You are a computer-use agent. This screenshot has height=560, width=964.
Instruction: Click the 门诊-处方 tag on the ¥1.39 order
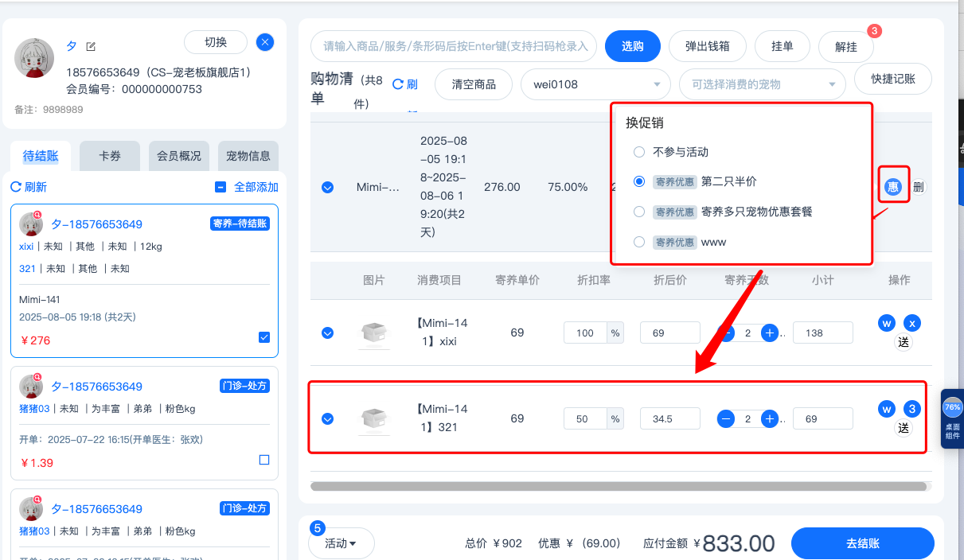point(244,386)
